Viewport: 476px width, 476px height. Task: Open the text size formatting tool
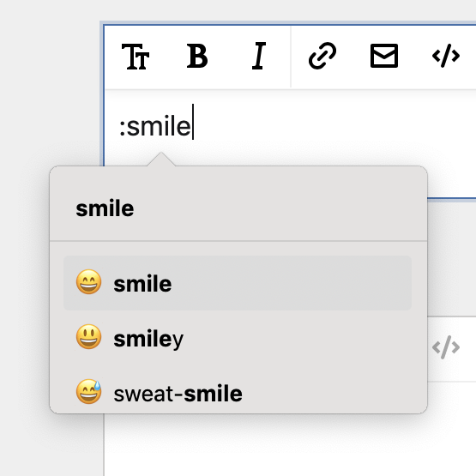click(136, 57)
